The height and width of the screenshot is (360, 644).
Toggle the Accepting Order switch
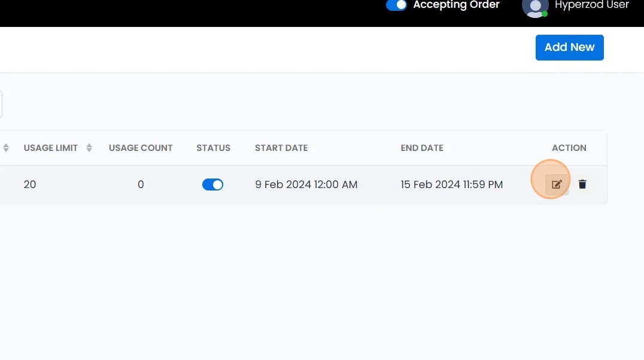pyautogui.click(x=396, y=5)
